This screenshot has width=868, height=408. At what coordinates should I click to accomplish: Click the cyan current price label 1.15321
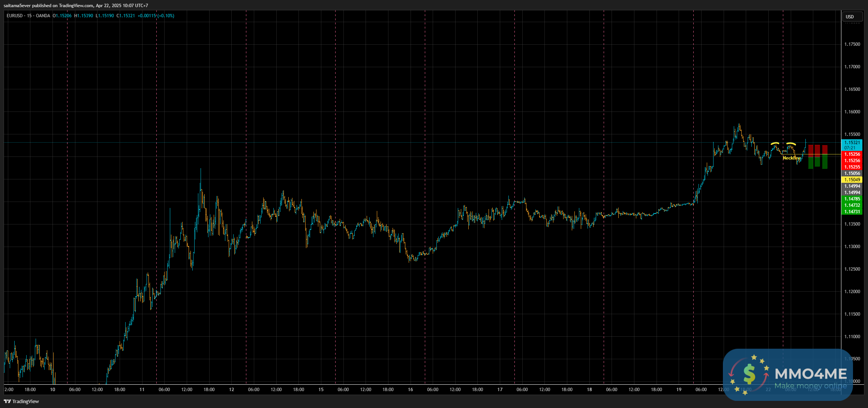coord(852,143)
